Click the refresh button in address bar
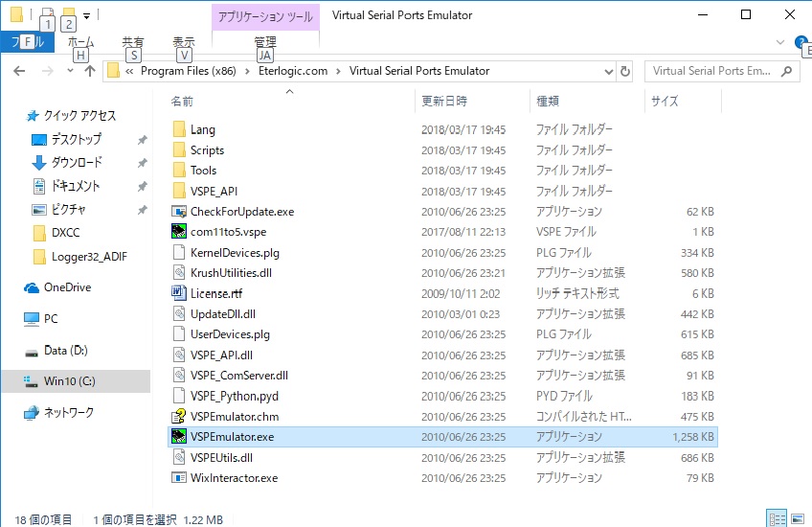The height and width of the screenshot is (527, 812). 625,71
